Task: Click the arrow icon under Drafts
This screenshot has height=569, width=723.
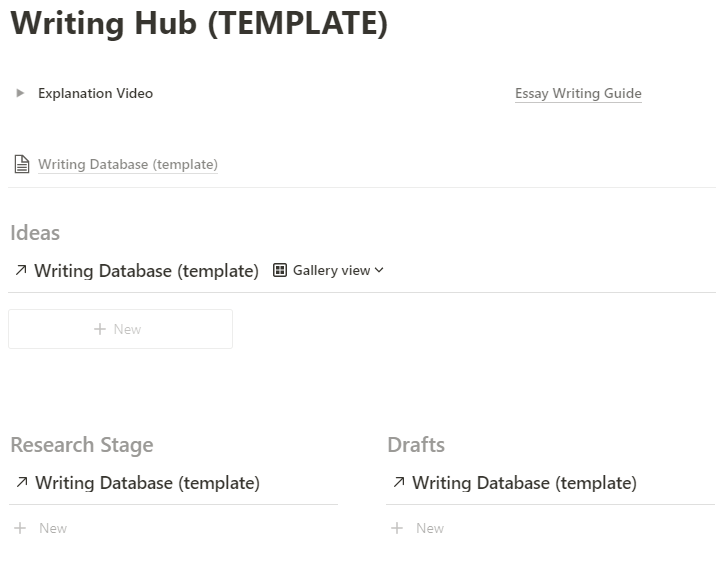Action: pyautogui.click(x=398, y=483)
